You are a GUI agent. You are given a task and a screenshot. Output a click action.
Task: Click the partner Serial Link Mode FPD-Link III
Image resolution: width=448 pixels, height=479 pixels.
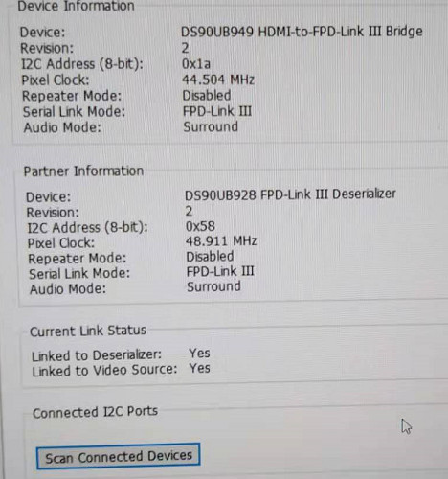(220, 271)
